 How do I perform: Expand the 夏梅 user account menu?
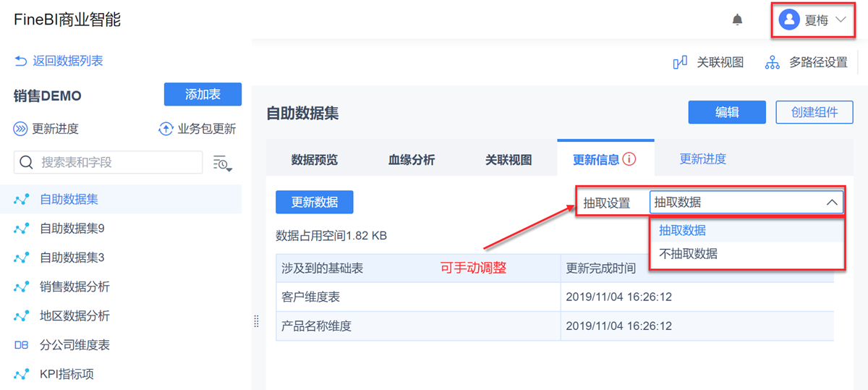pos(840,20)
